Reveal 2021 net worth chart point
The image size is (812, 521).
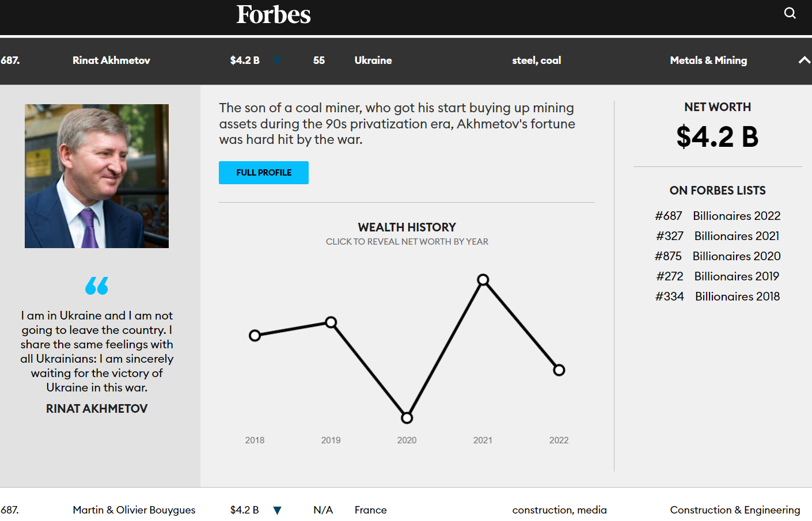point(483,280)
